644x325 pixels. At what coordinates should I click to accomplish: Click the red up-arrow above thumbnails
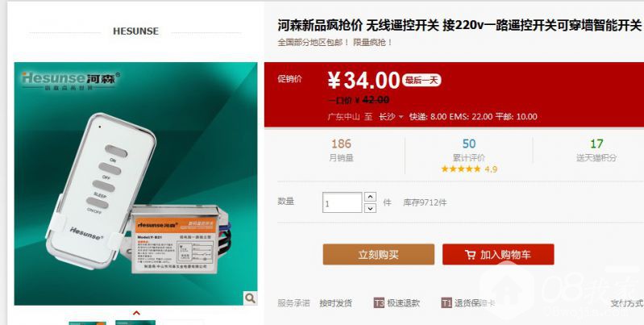pyautogui.click(x=136, y=313)
